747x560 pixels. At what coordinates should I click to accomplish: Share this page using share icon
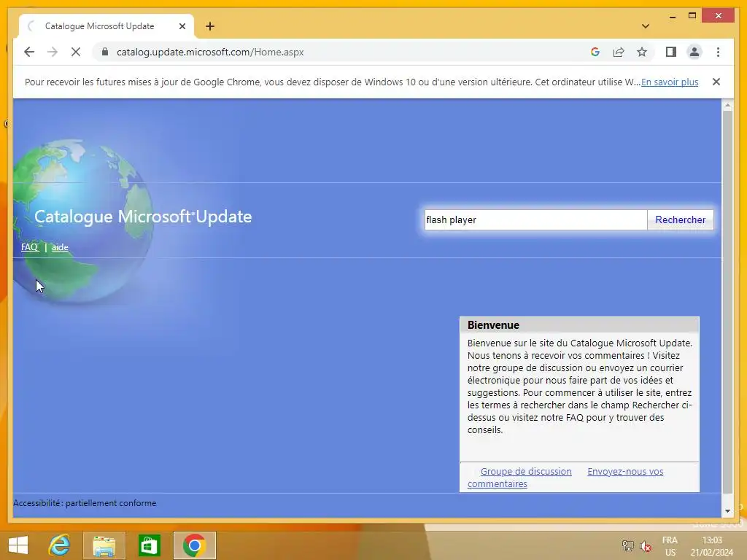(619, 52)
